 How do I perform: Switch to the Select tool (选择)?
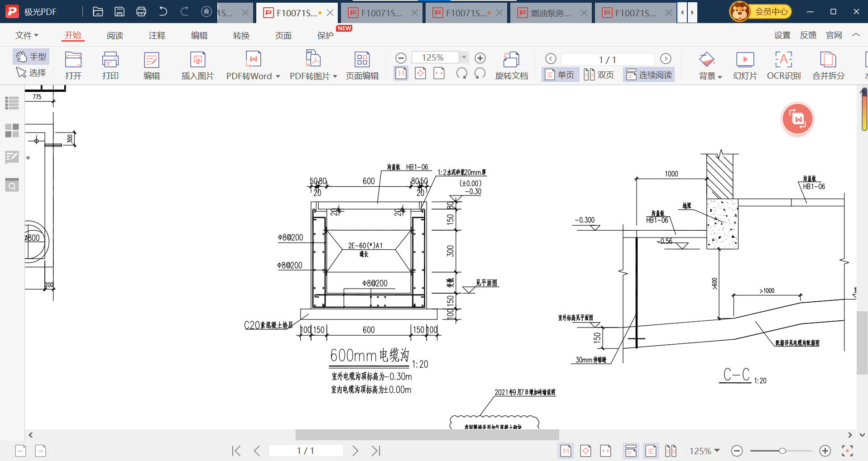coord(31,72)
